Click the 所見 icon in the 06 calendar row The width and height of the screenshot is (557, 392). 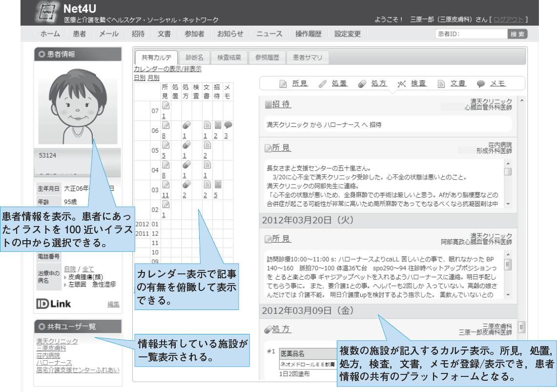click(166, 125)
